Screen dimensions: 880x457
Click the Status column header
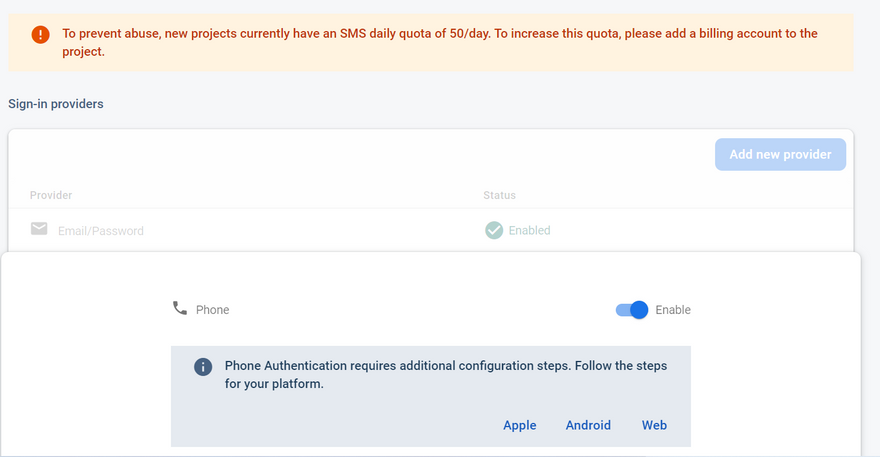pyautogui.click(x=499, y=195)
